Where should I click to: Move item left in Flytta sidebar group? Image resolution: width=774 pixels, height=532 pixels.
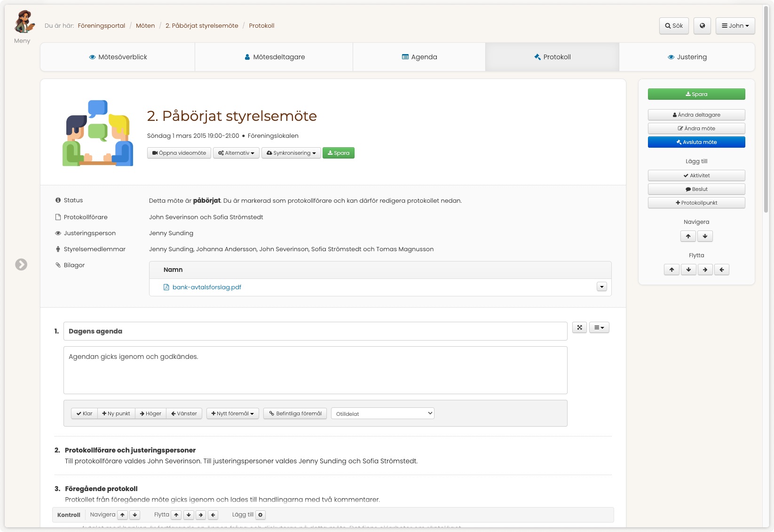721,270
